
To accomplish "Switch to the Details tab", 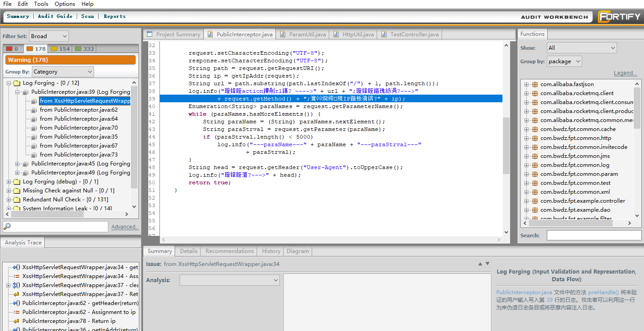I will click(x=189, y=251).
